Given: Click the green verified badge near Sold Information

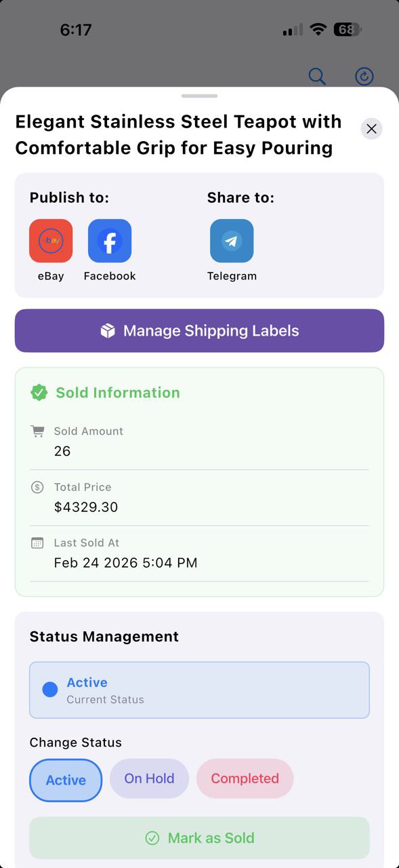Looking at the screenshot, I should click(39, 392).
